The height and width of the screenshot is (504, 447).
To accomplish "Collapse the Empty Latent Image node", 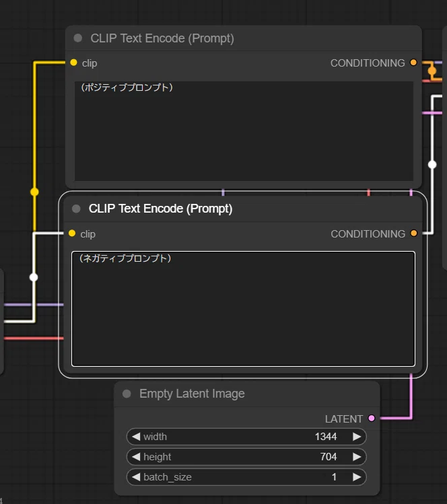I will coord(127,394).
